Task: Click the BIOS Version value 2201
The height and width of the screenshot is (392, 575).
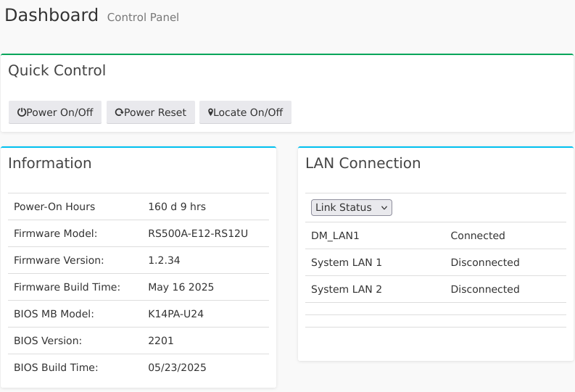Action: pos(161,341)
